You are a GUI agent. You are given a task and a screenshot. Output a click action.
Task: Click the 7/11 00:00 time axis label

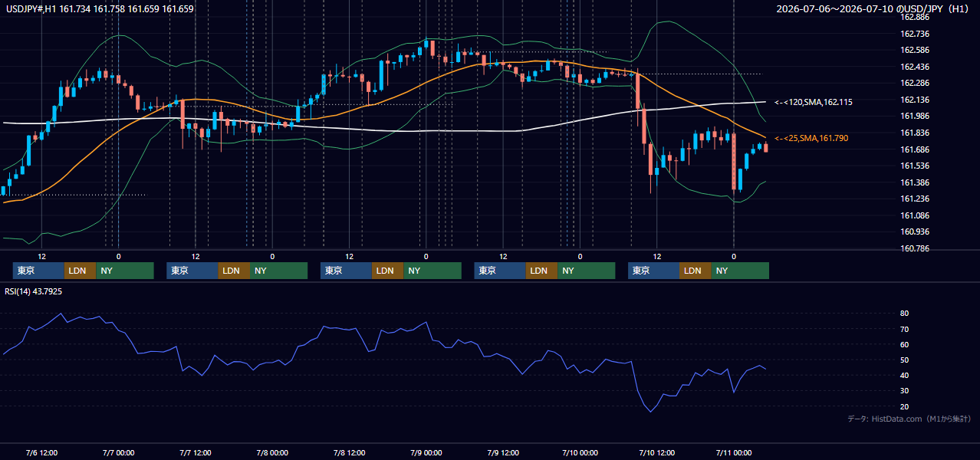tap(734, 452)
